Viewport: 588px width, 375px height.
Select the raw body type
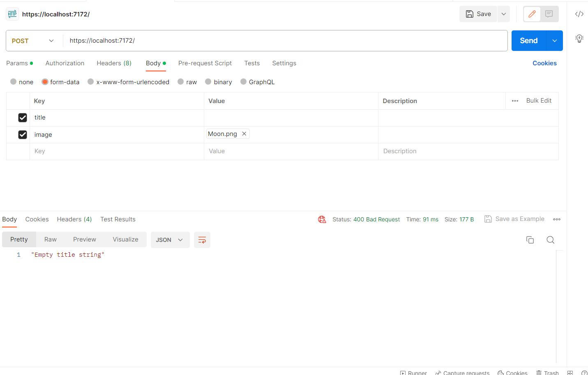click(x=180, y=82)
